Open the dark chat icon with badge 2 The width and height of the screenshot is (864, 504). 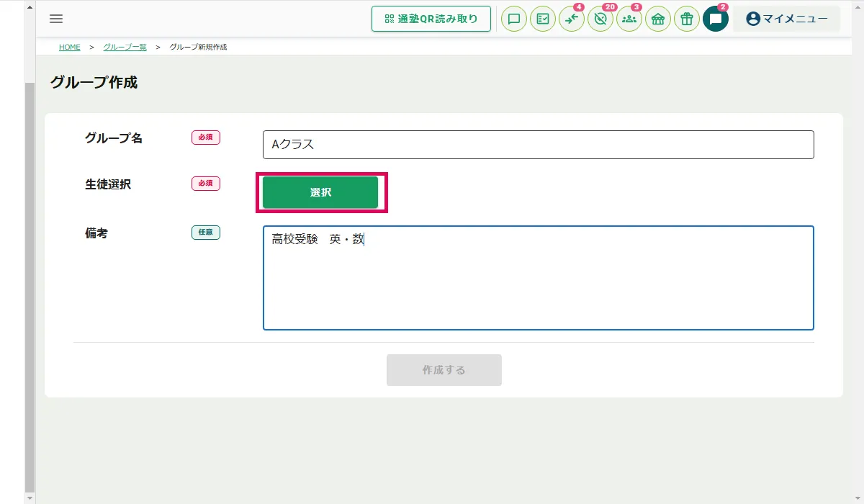(x=716, y=19)
